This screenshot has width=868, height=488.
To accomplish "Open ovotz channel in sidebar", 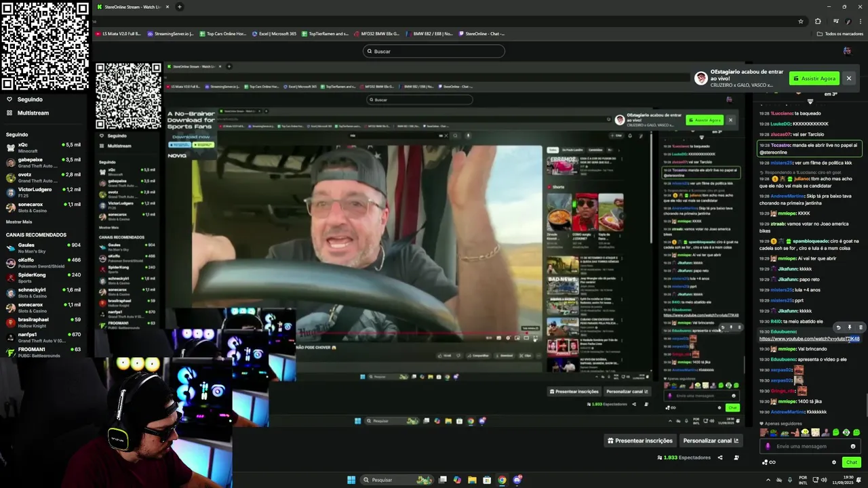I will pyautogui.click(x=43, y=177).
